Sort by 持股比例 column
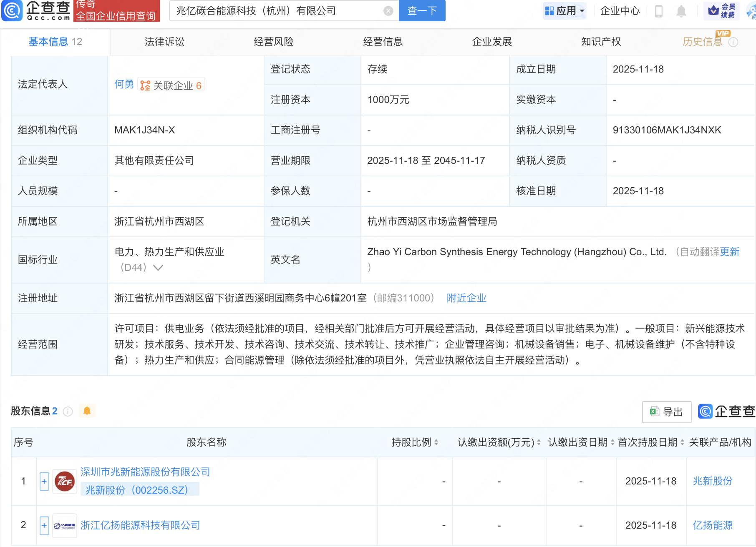The height and width of the screenshot is (547, 756). (x=436, y=442)
